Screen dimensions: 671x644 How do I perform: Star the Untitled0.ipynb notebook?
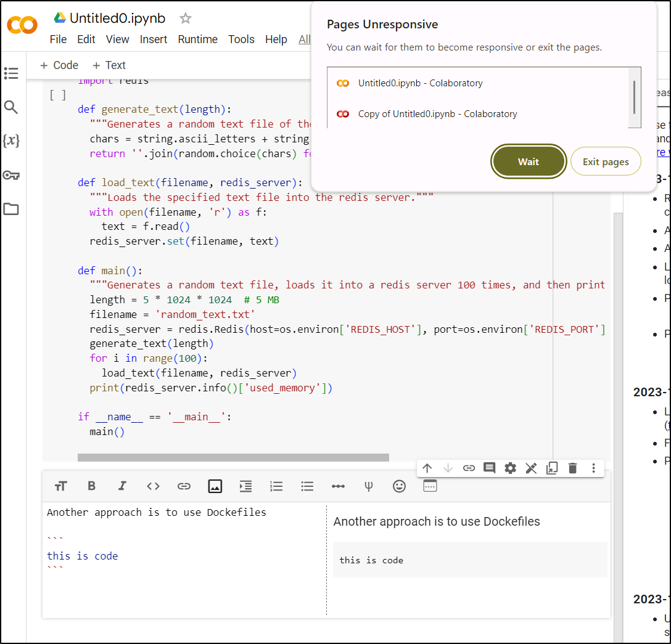[185, 18]
